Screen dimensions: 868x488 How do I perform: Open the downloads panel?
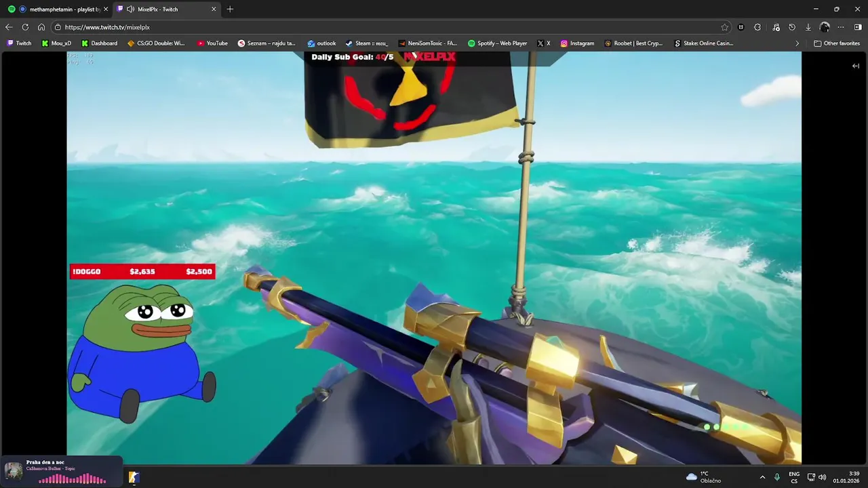click(x=808, y=27)
